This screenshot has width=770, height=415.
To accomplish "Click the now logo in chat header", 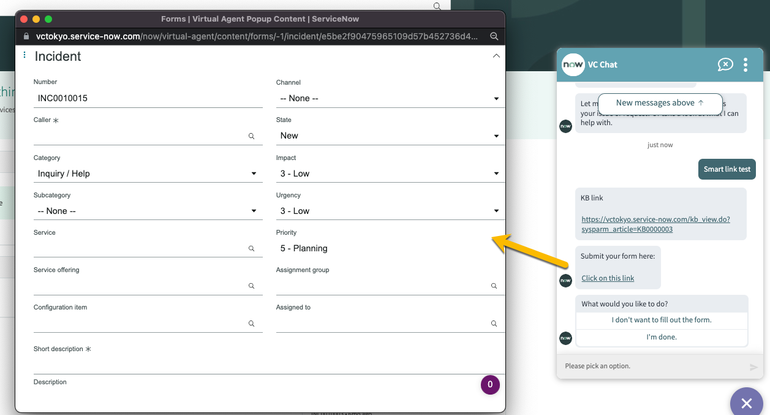I will click(x=573, y=65).
